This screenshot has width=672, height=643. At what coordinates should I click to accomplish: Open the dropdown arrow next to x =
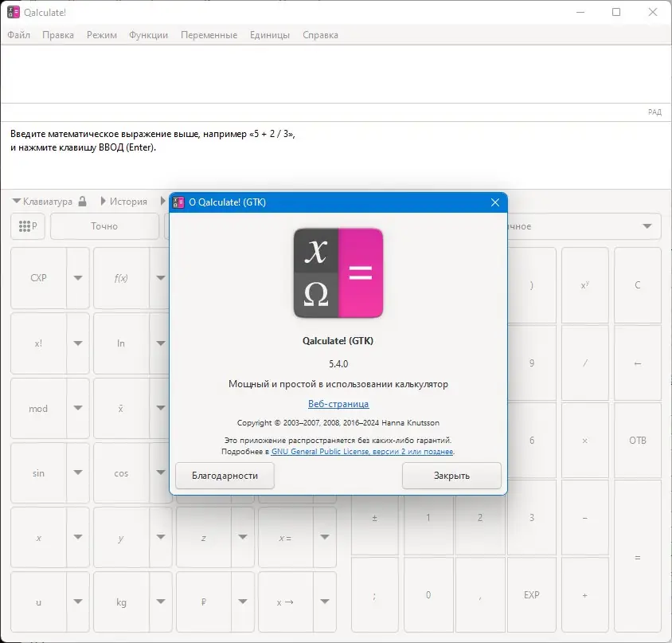(325, 537)
